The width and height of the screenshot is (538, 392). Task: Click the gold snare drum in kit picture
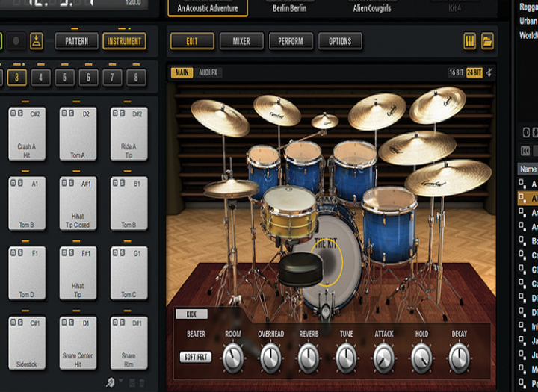289,214
